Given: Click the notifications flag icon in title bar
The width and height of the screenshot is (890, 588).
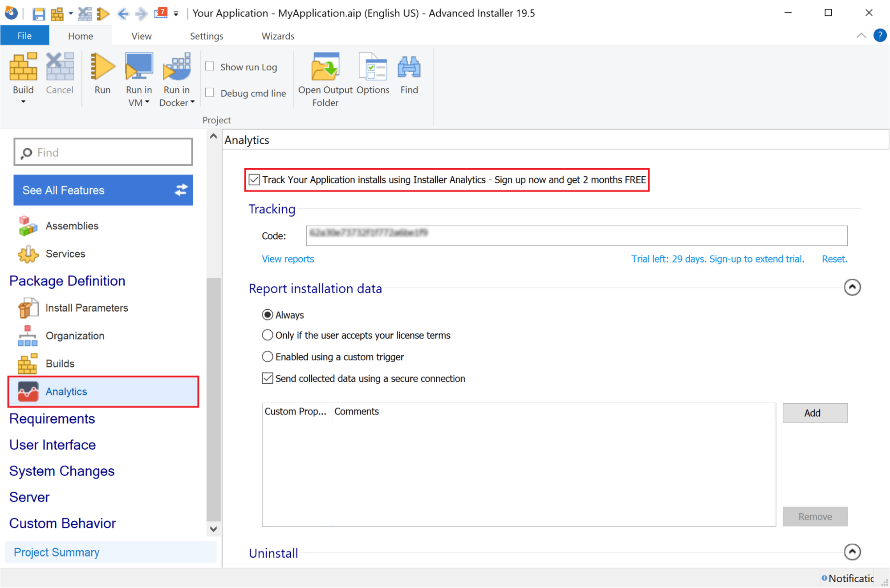Looking at the screenshot, I should click(x=161, y=12).
